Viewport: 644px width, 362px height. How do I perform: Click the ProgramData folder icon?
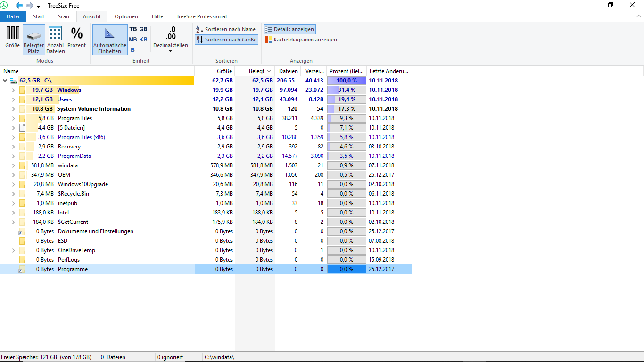click(22, 156)
